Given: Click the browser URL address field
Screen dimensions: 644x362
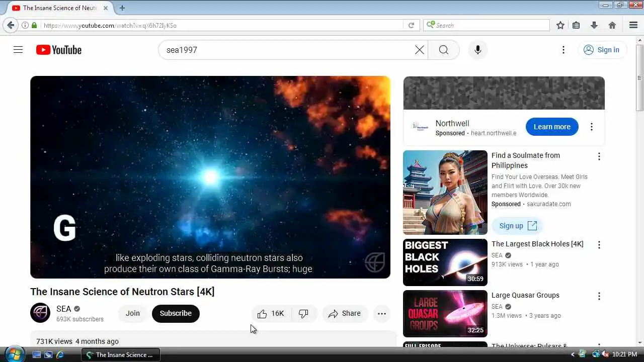Looking at the screenshot, I should [x=221, y=25].
